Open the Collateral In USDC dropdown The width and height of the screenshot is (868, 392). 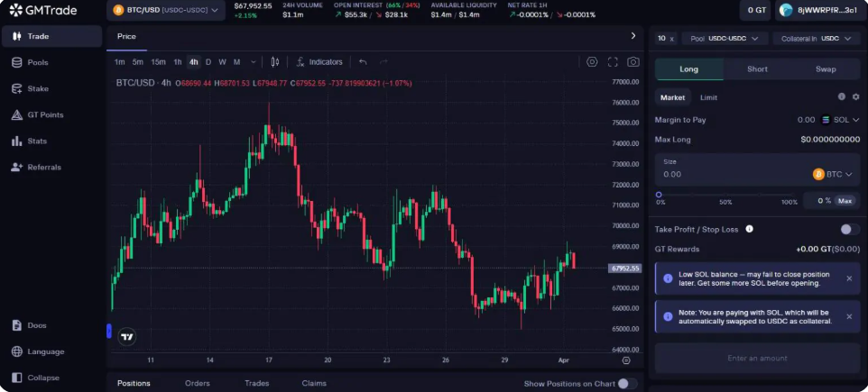[817, 38]
